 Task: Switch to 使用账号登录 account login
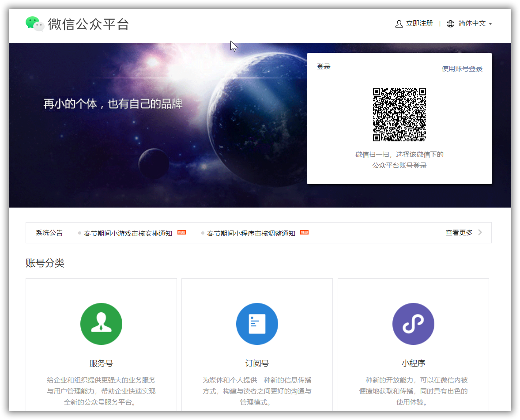462,68
